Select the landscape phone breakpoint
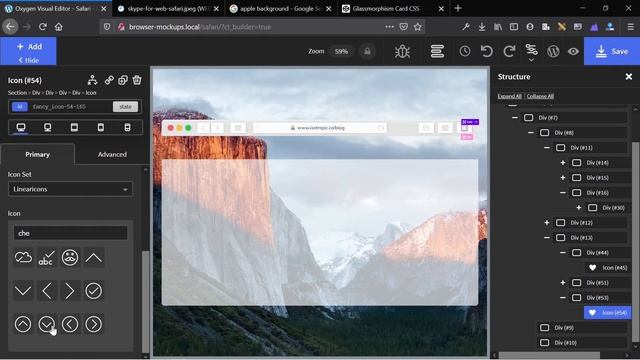The height and width of the screenshot is (360, 640). (x=101, y=127)
